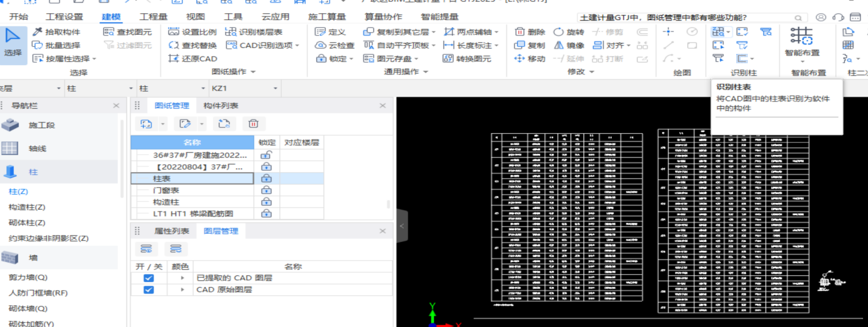Run 云检查 cloud check
The width and height of the screenshot is (868, 327).
click(x=335, y=45)
